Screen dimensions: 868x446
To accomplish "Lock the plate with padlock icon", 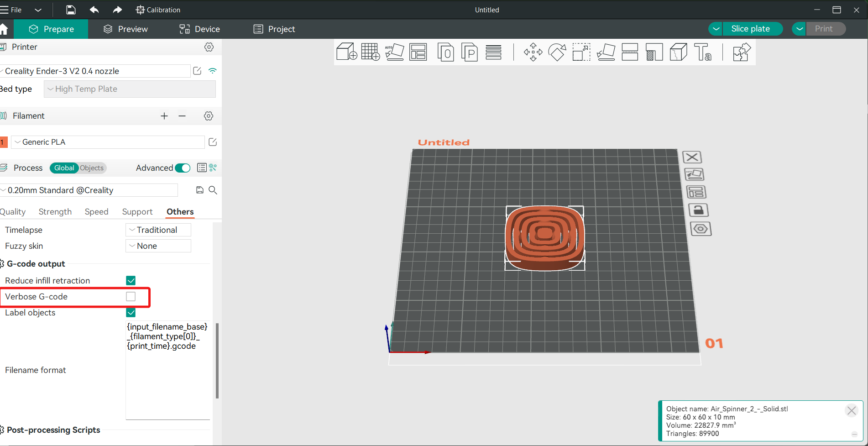I will coord(698,210).
